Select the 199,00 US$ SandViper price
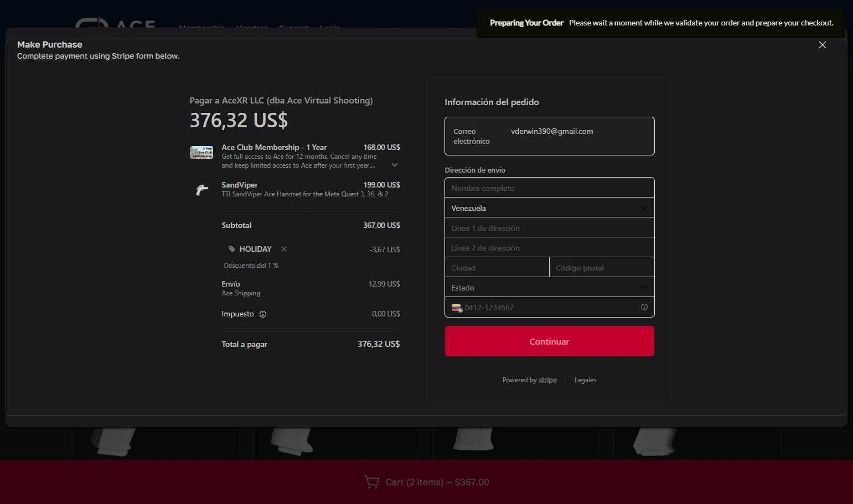 click(381, 185)
